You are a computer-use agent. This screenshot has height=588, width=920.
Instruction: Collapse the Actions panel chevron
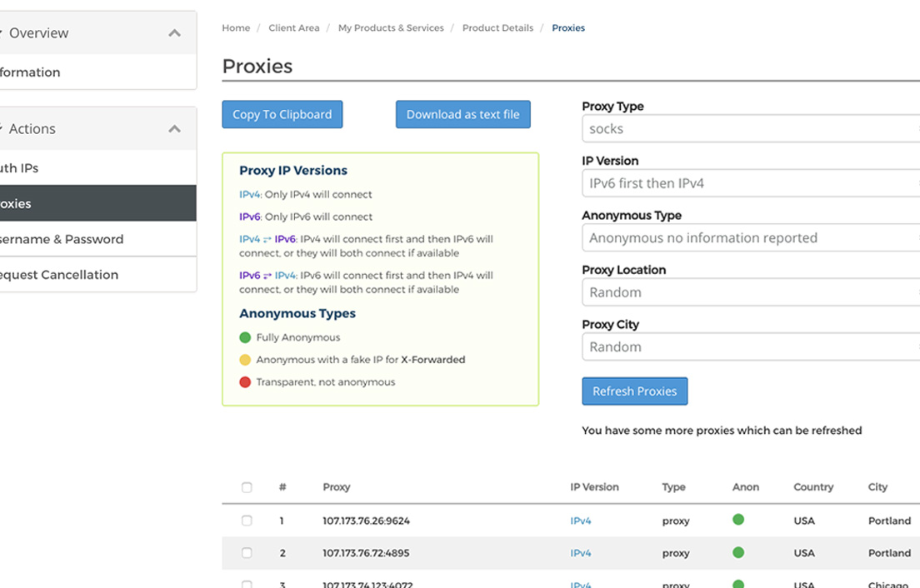(x=174, y=129)
